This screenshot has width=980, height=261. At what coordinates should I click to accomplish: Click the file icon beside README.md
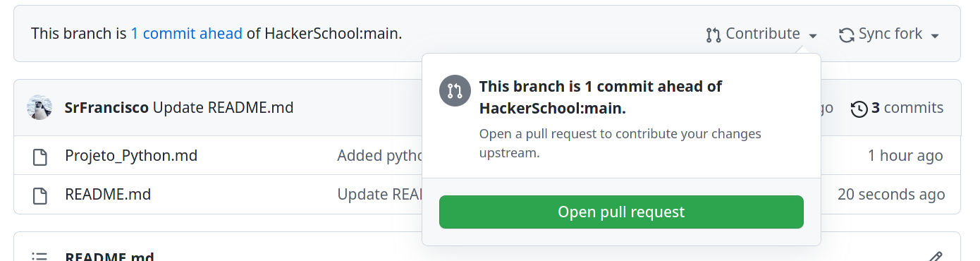coord(40,195)
